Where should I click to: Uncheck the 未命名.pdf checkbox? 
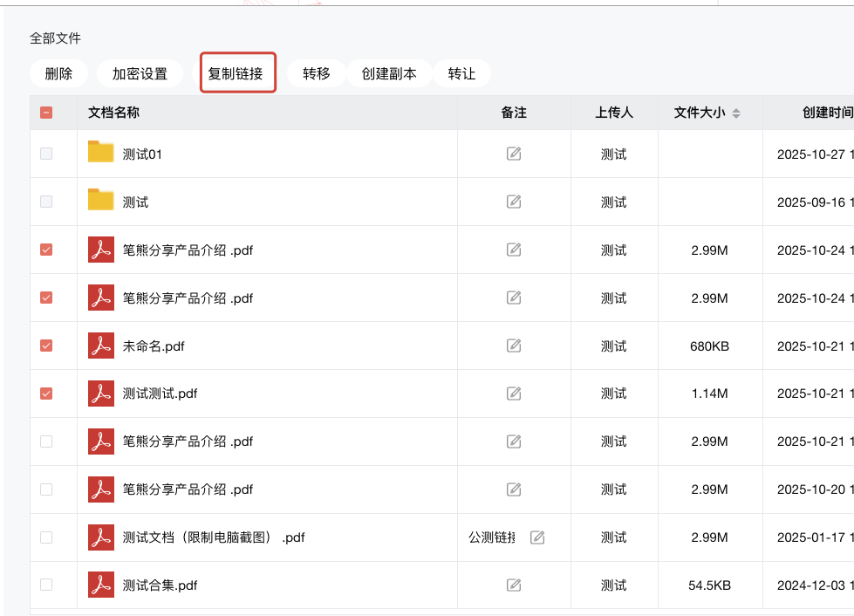pos(46,346)
